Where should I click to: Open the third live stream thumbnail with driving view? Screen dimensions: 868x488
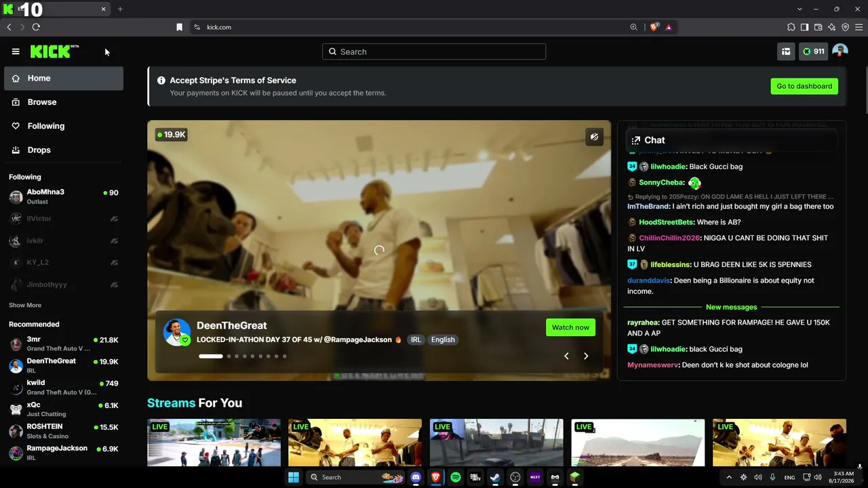click(496, 443)
